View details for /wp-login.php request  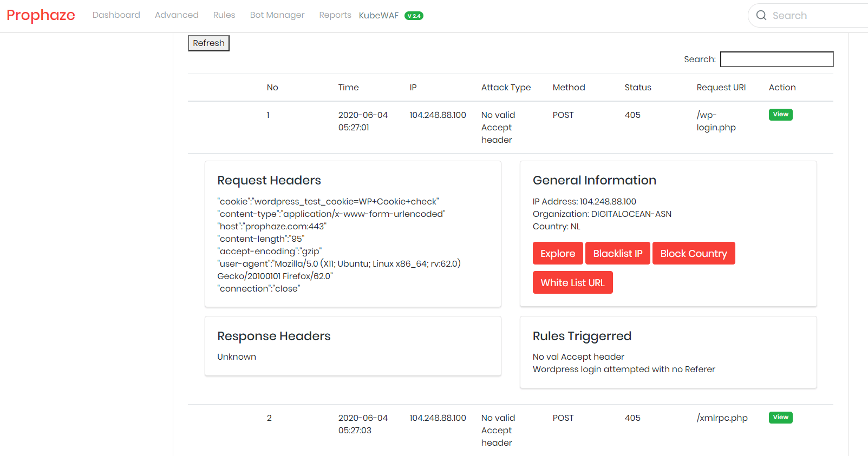tap(780, 115)
